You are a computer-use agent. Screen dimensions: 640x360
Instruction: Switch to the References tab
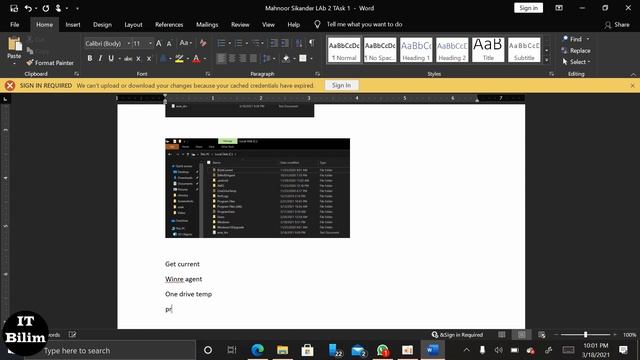(x=169, y=24)
